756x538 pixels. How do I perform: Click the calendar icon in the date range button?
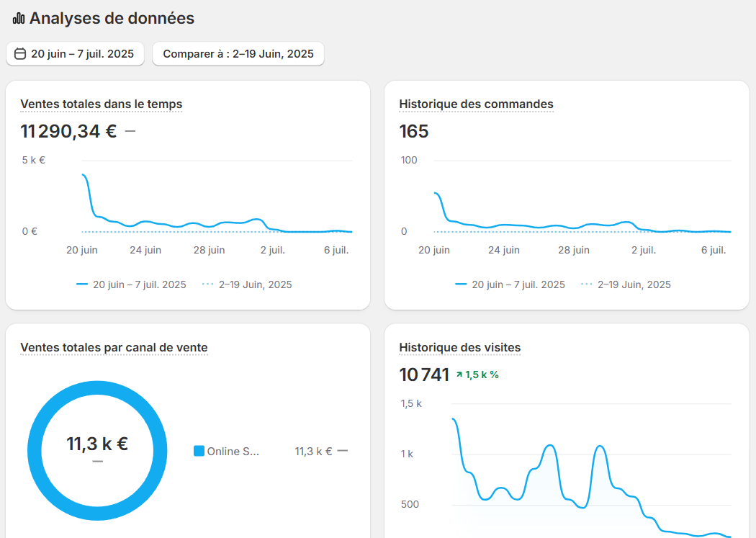[x=20, y=54]
